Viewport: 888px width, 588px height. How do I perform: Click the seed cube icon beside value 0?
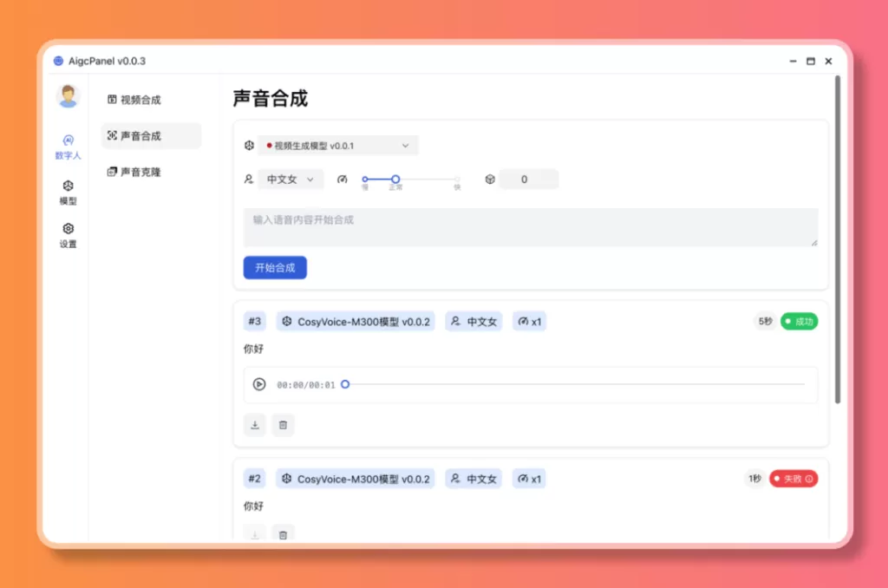pyautogui.click(x=490, y=179)
